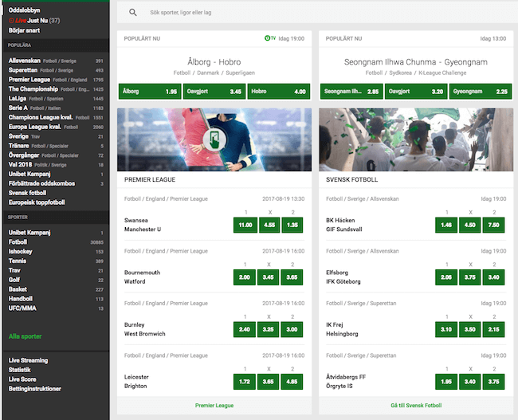This screenshot has width=518, height=420.
Task: Open Statistik page
Action: pyautogui.click(x=19, y=370)
